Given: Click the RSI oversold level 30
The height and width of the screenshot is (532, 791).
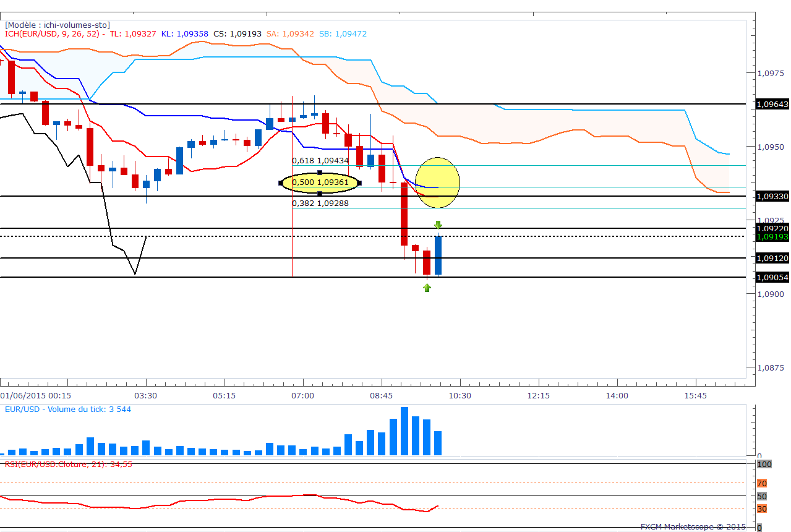Looking at the screenshot, I should (762, 508).
